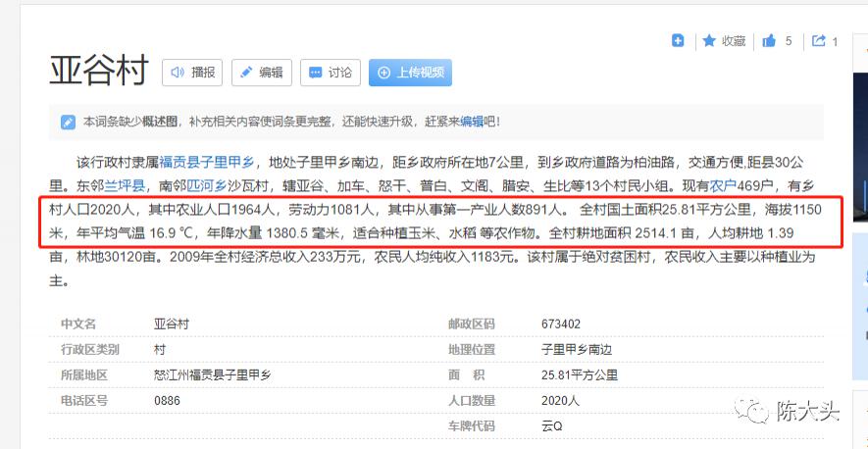Click the 地理位置 label
The height and width of the screenshot is (449, 868).
(x=472, y=350)
